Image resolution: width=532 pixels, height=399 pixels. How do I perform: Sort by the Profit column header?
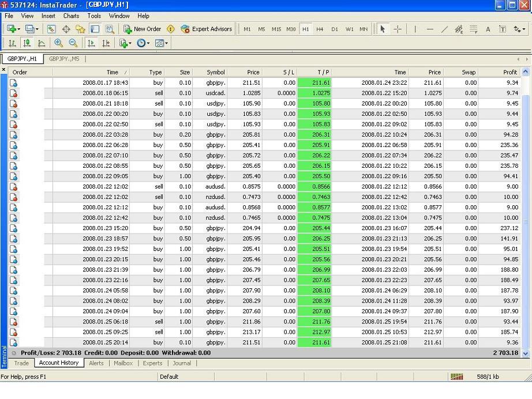499,72
